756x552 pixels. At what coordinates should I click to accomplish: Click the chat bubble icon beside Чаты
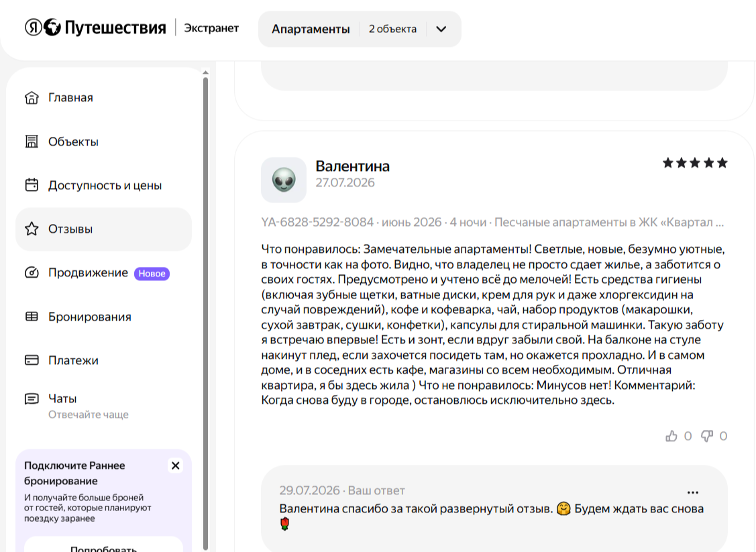[x=32, y=399]
